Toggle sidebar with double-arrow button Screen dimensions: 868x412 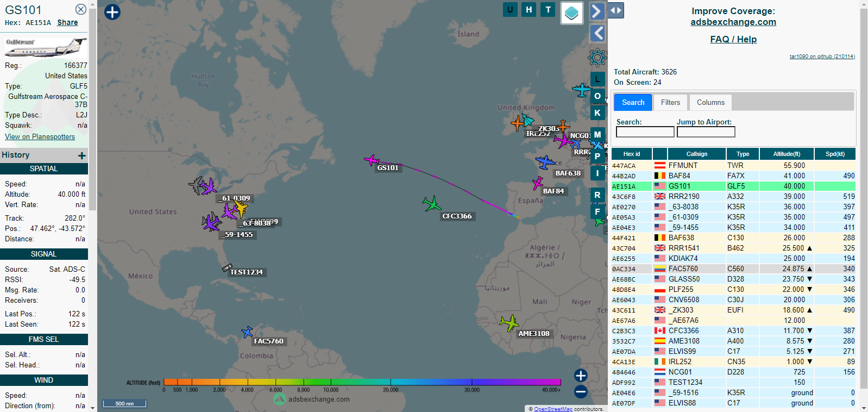615,10
